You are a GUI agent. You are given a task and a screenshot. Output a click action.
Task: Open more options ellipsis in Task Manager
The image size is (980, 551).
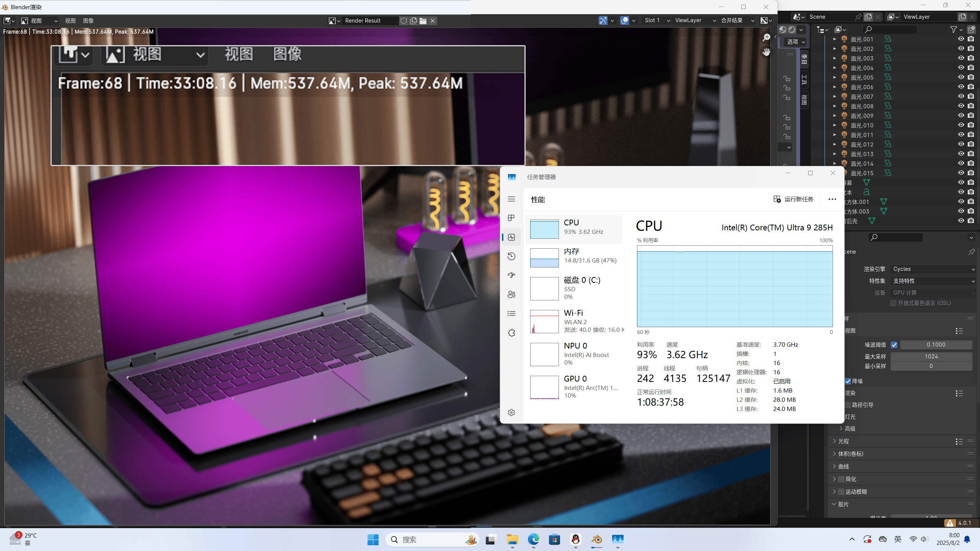tap(832, 199)
